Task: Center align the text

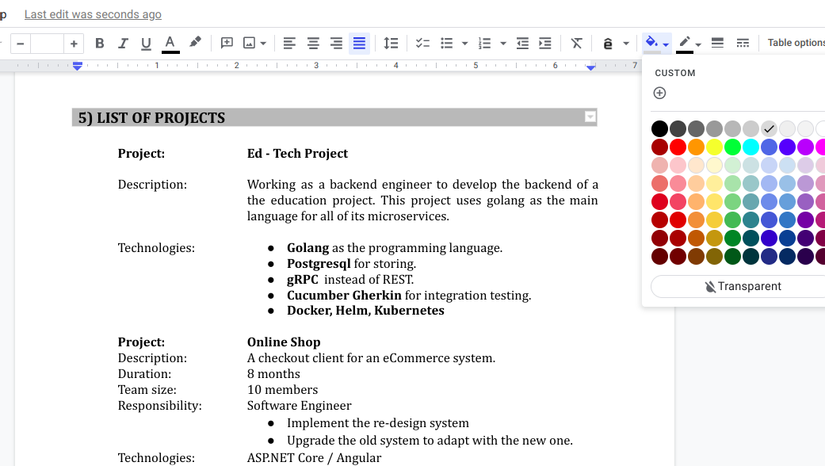Action: coord(313,43)
